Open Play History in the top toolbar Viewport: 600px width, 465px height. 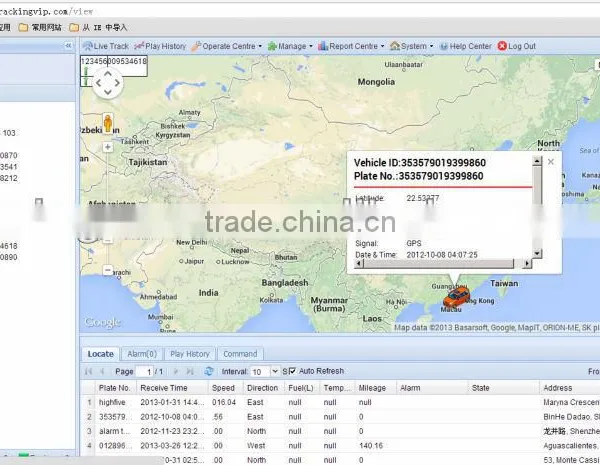[x=160, y=46]
